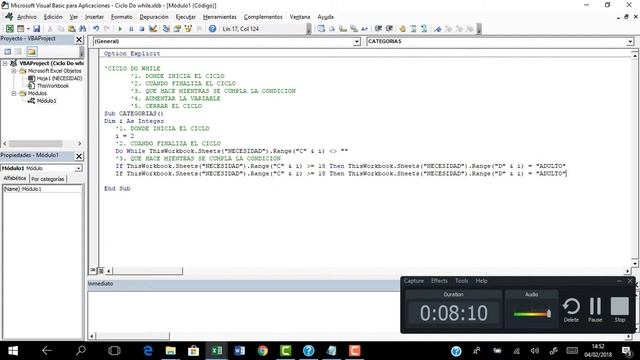
Task: Click the Sub CATEGORIAS() code line
Action: pyautogui.click(x=133, y=113)
